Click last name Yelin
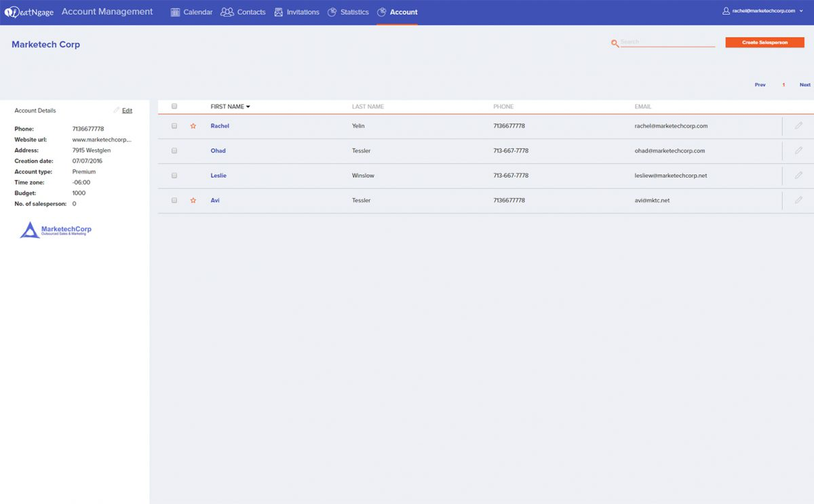Viewport: 814px width, 504px height. 358,126
